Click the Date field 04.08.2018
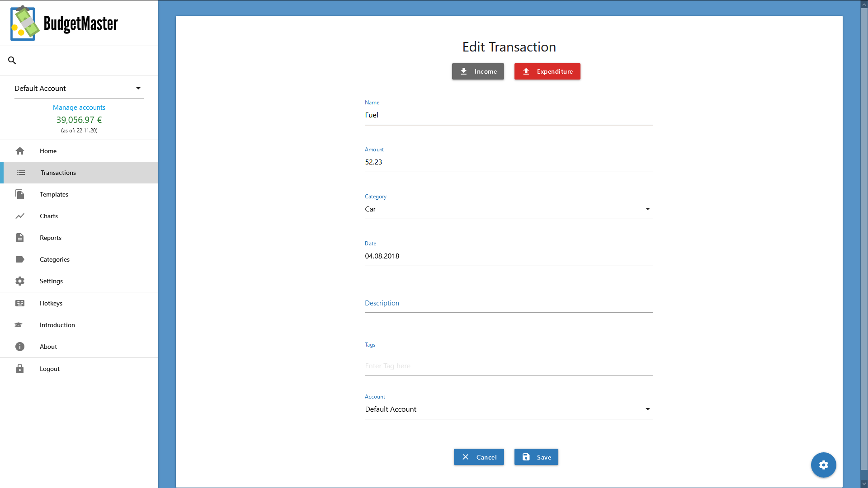 tap(509, 256)
